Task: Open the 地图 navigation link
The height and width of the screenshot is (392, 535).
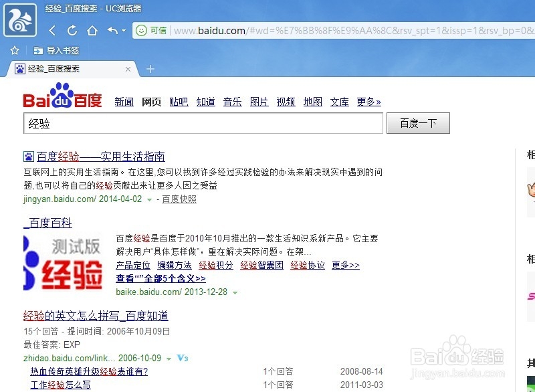Action: 313,102
